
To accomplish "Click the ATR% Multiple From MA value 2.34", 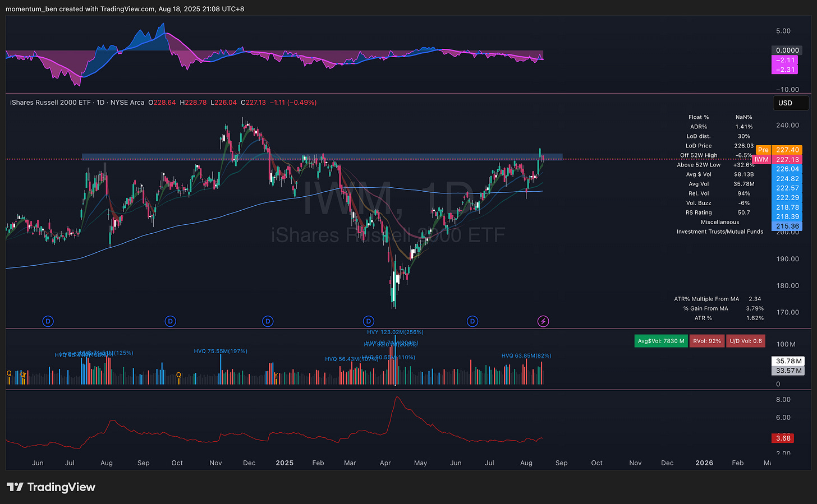I will (755, 299).
